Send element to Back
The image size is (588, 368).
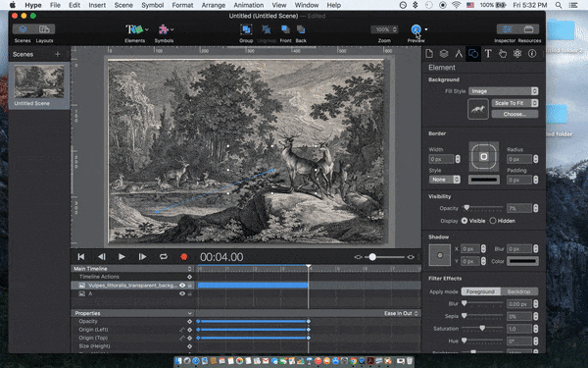pyautogui.click(x=301, y=29)
